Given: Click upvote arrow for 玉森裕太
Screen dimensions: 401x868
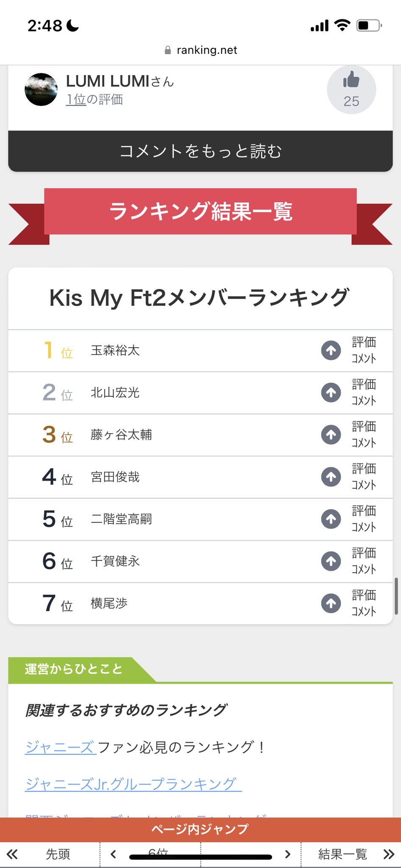Looking at the screenshot, I should [x=331, y=351].
